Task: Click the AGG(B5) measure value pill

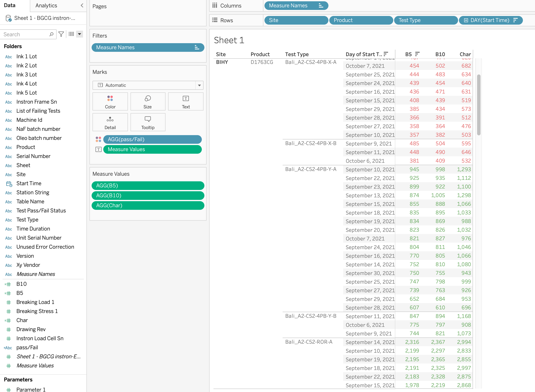Action: tap(148, 186)
